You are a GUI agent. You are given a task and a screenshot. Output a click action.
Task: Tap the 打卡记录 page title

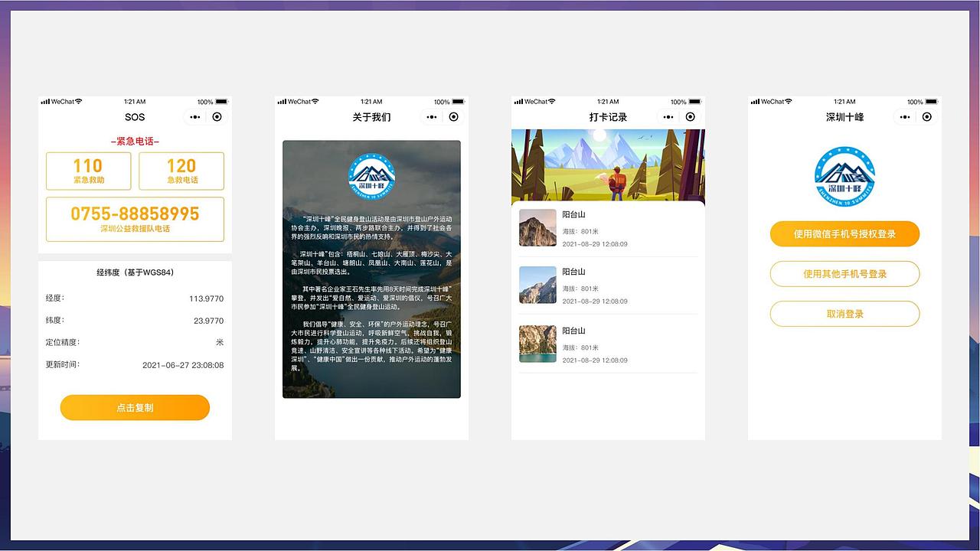[608, 117]
